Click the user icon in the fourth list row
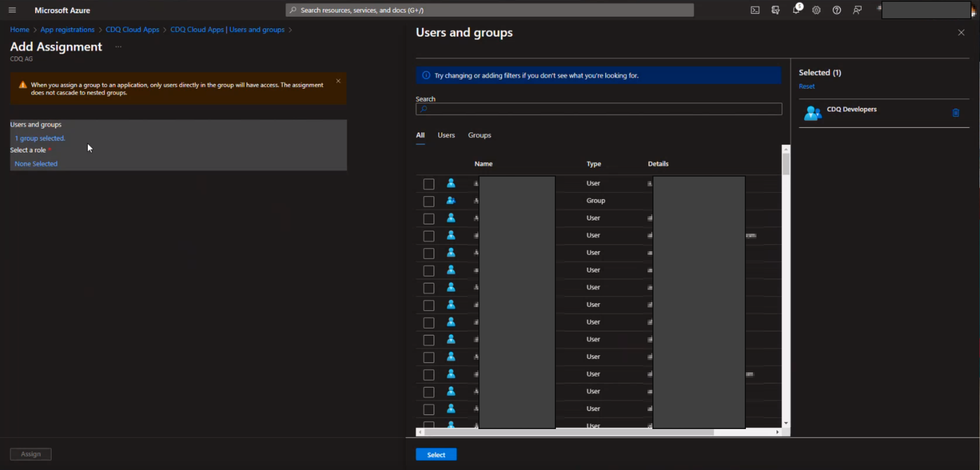 [451, 235]
